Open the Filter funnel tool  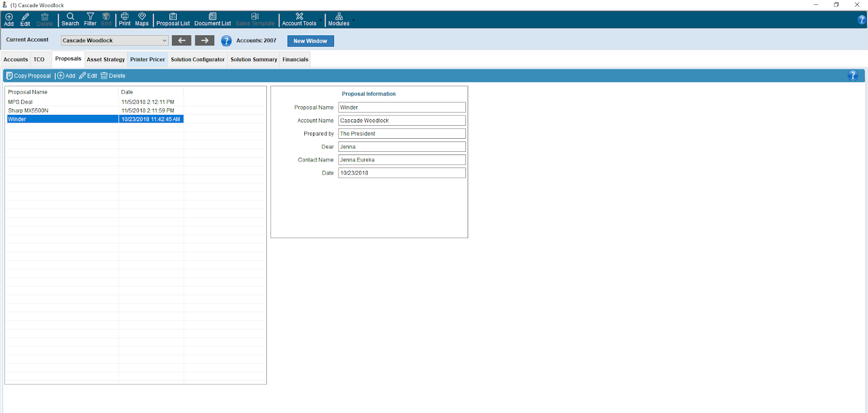click(x=90, y=20)
